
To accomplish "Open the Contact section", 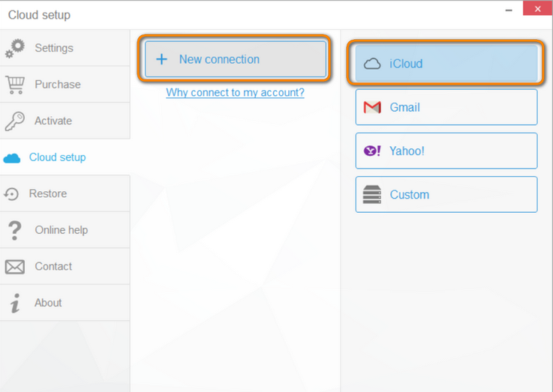I will coord(65,267).
